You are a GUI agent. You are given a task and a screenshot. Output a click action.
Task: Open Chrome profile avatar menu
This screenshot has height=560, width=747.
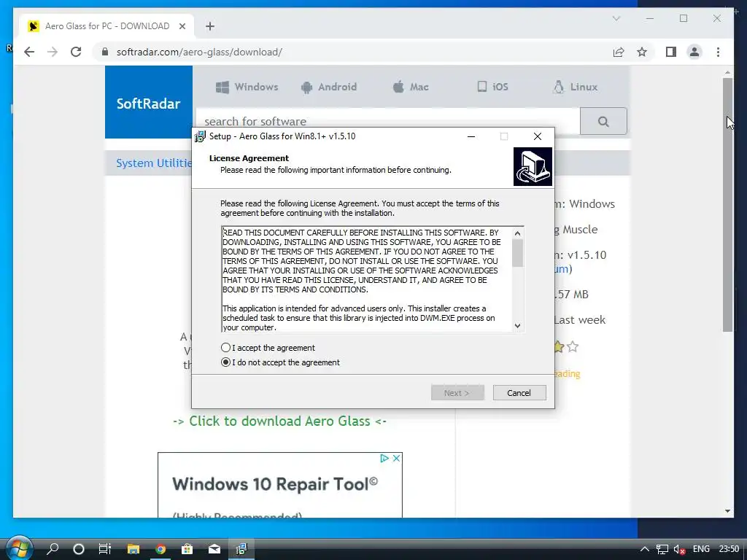coord(694,52)
